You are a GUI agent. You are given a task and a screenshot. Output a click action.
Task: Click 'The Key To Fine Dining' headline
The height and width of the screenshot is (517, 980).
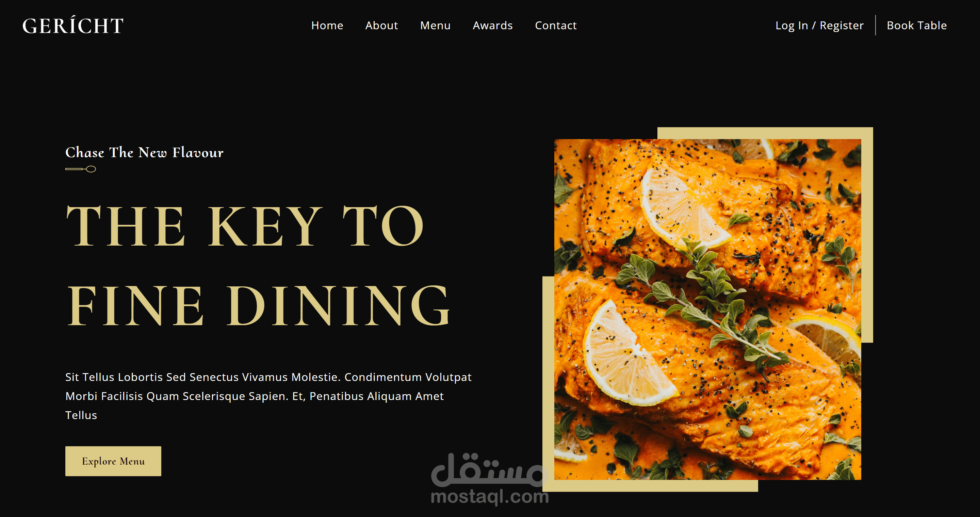pyautogui.click(x=258, y=265)
